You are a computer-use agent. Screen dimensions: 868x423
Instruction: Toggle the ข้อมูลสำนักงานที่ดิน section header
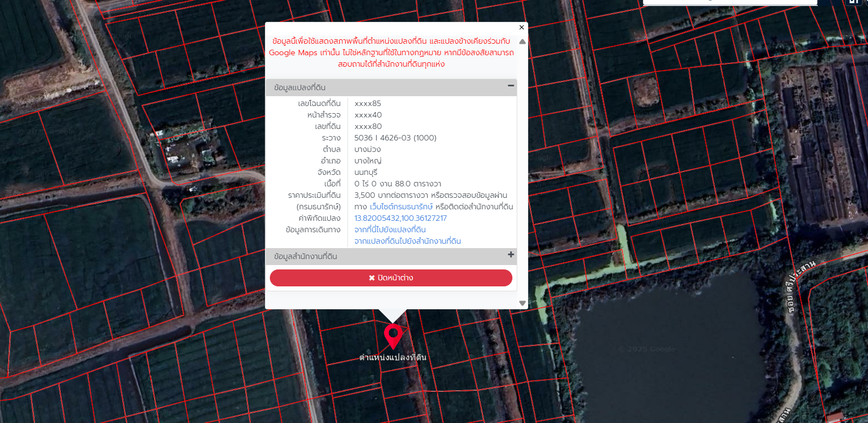(x=391, y=256)
